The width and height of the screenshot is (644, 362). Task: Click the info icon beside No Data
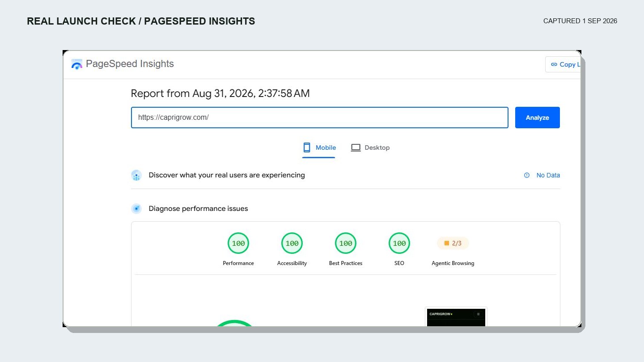coord(527,175)
